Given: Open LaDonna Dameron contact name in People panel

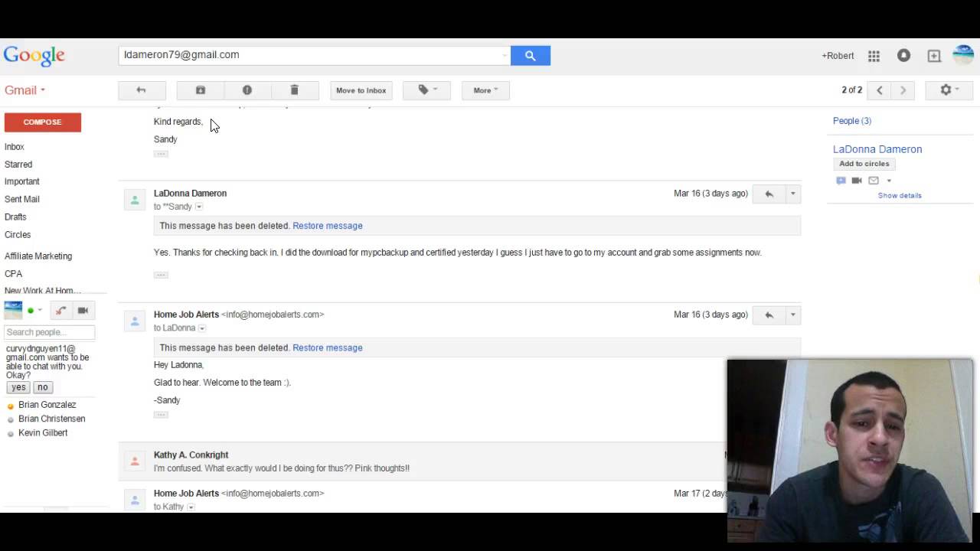Looking at the screenshot, I should [x=877, y=149].
